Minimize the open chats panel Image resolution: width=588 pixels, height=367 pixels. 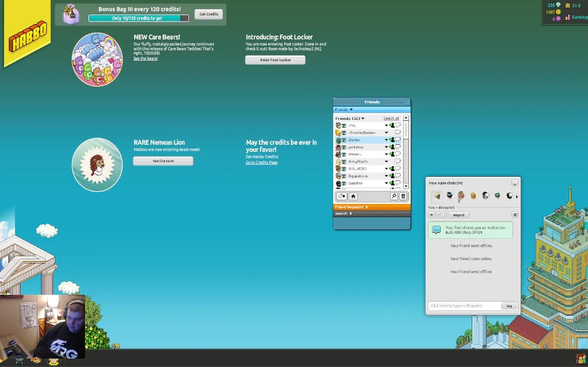[515, 183]
